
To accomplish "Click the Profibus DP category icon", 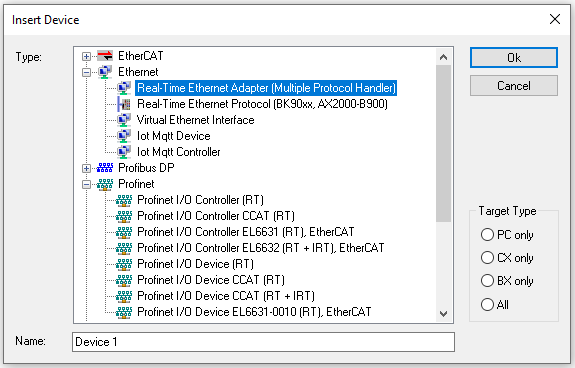I will click(x=105, y=168).
